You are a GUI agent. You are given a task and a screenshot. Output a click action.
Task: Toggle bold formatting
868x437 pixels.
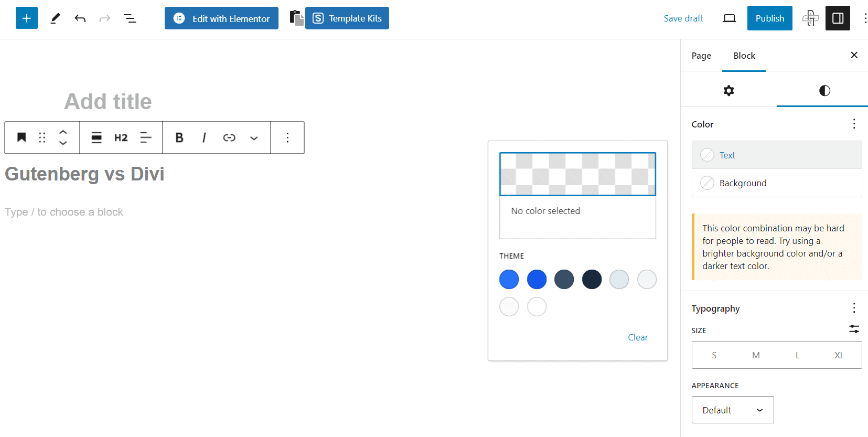click(179, 137)
